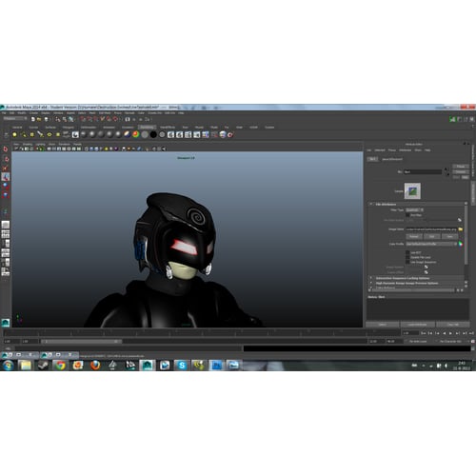Switch to the place2dTexture1 tab
The image size is (476, 476).
coord(392,159)
